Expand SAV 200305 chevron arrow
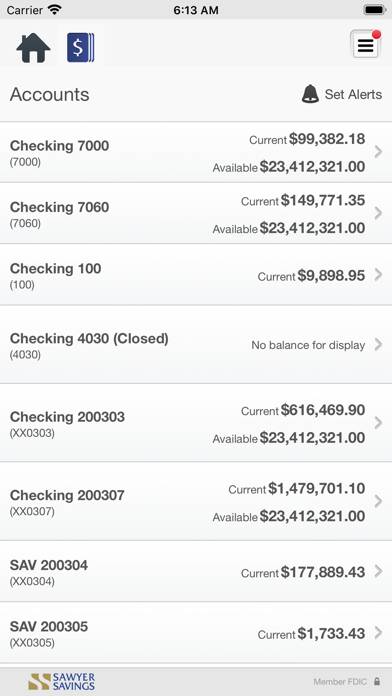392x696 pixels. (378, 632)
